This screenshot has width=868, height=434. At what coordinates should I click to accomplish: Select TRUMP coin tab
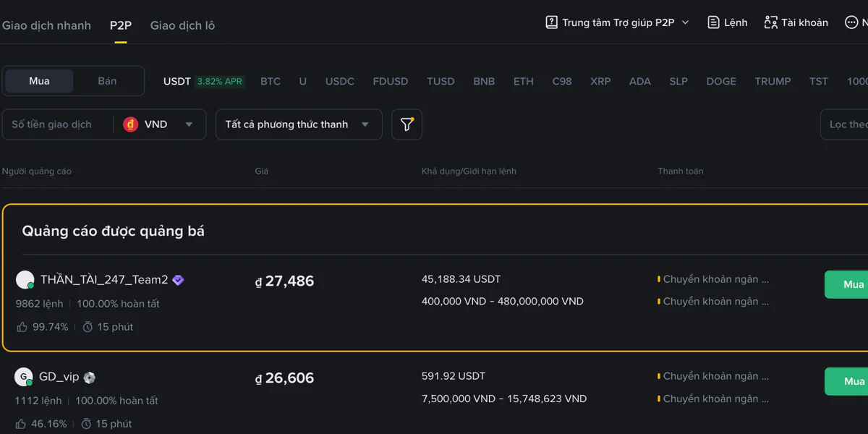click(773, 81)
